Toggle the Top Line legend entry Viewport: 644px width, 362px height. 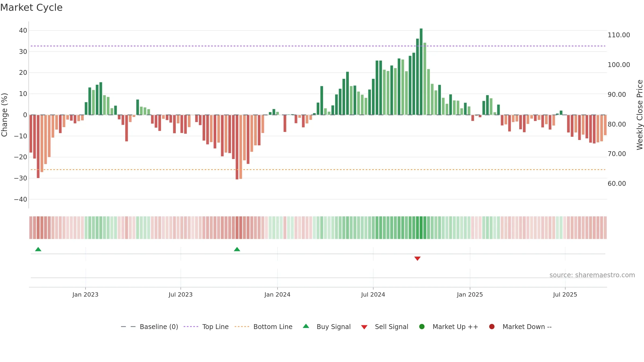(206, 327)
